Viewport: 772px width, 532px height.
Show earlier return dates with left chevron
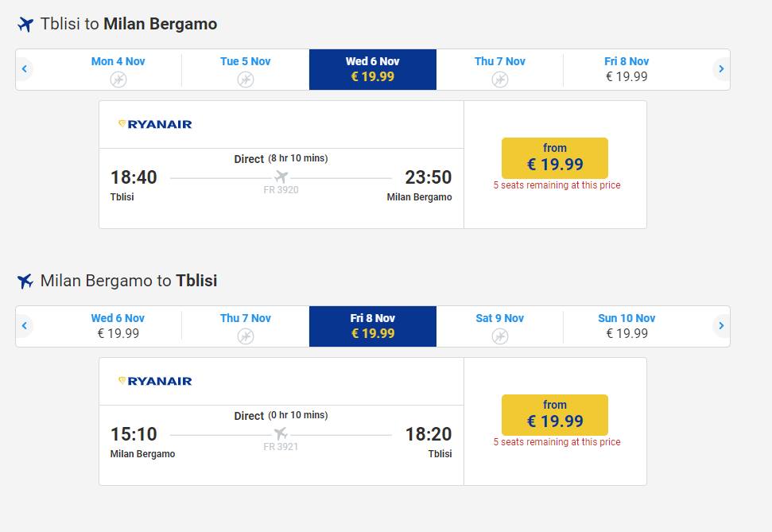(24, 325)
